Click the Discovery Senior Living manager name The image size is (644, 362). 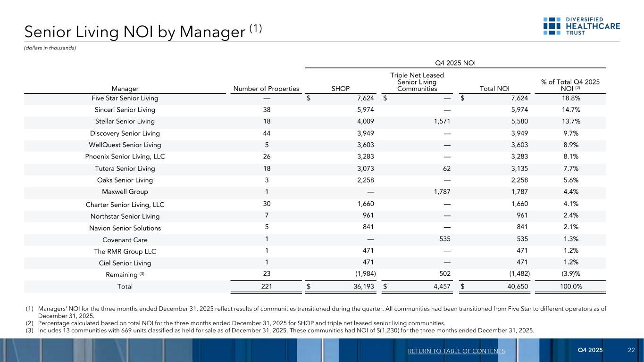(x=125, y=133)
